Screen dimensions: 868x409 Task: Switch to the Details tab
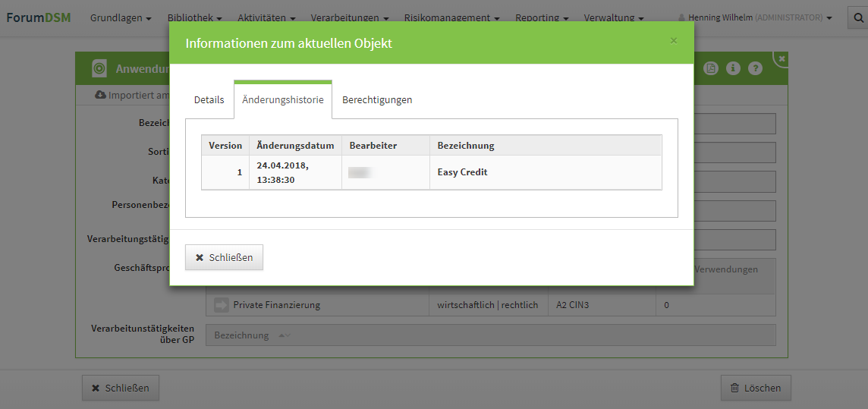tap(209, 100)
